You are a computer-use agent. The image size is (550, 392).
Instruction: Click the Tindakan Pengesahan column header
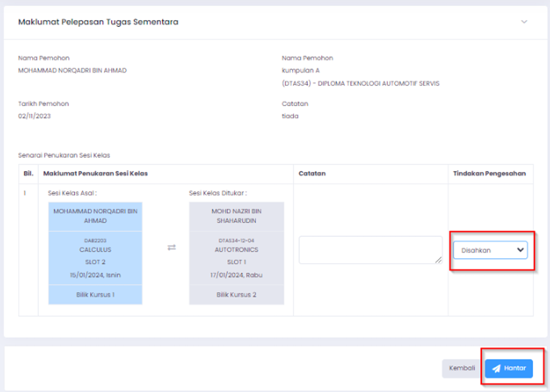point(489,173)
